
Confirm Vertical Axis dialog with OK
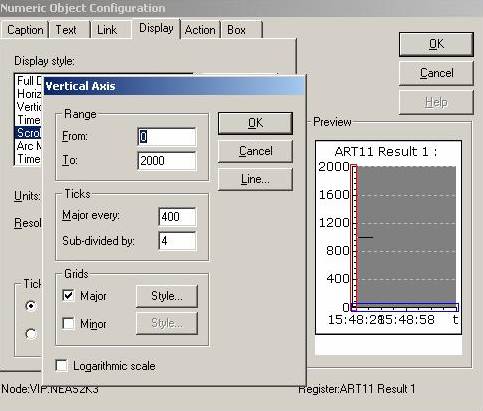point(255,123)
